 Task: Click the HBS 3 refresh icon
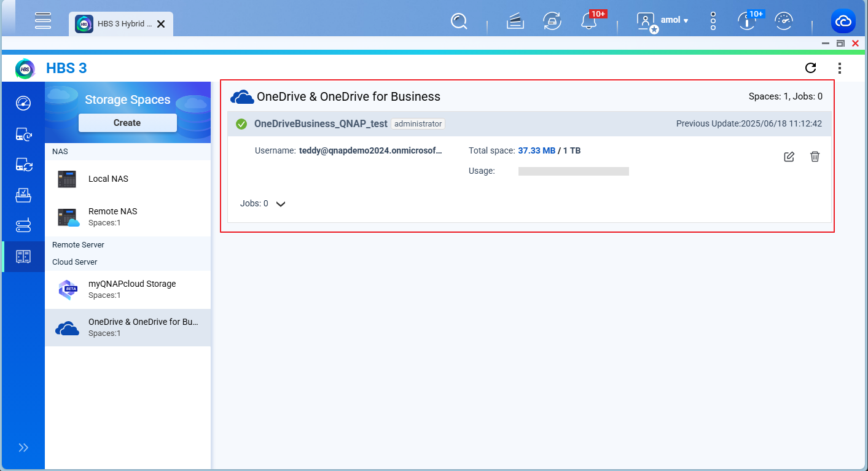tap(810, 68)
